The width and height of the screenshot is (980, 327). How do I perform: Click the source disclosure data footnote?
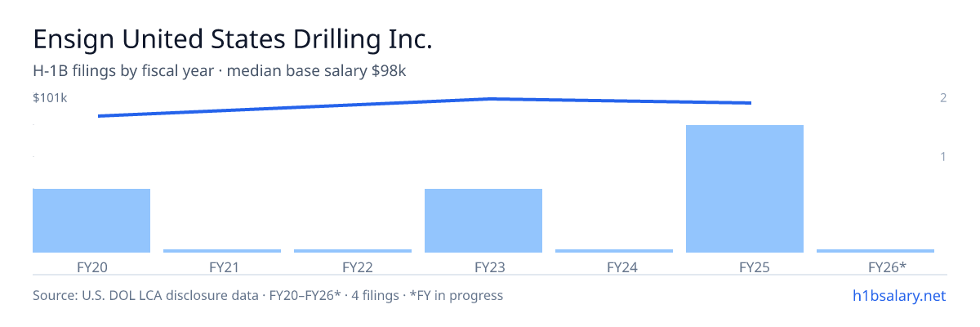[268, 295]
